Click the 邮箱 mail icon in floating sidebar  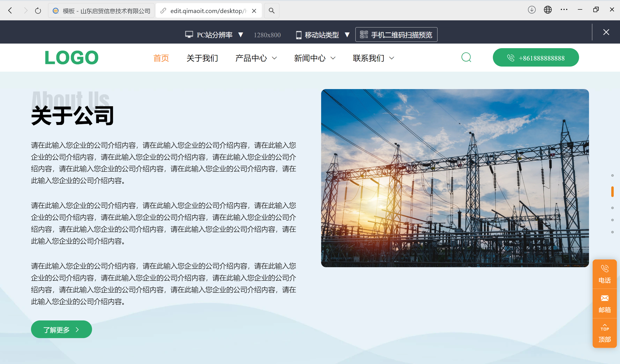[604, 298]
